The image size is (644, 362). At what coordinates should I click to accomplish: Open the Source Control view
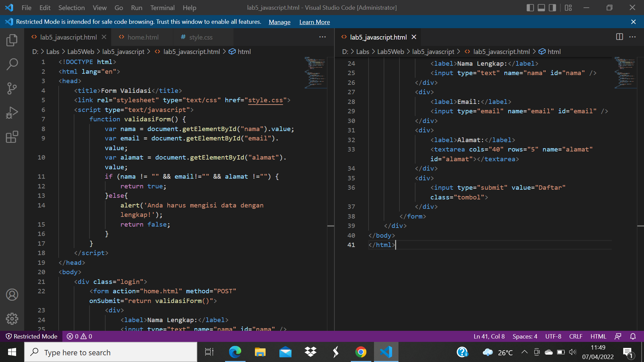pos(12,88)
